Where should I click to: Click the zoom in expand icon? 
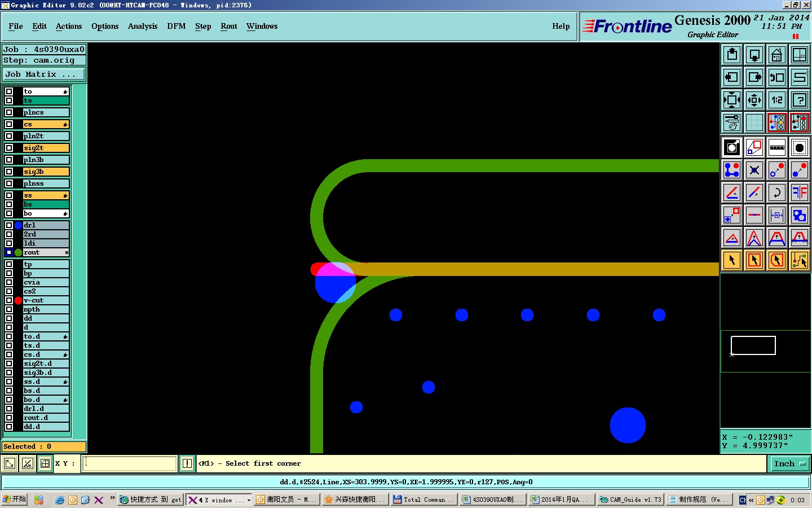(x=732, y=100)
